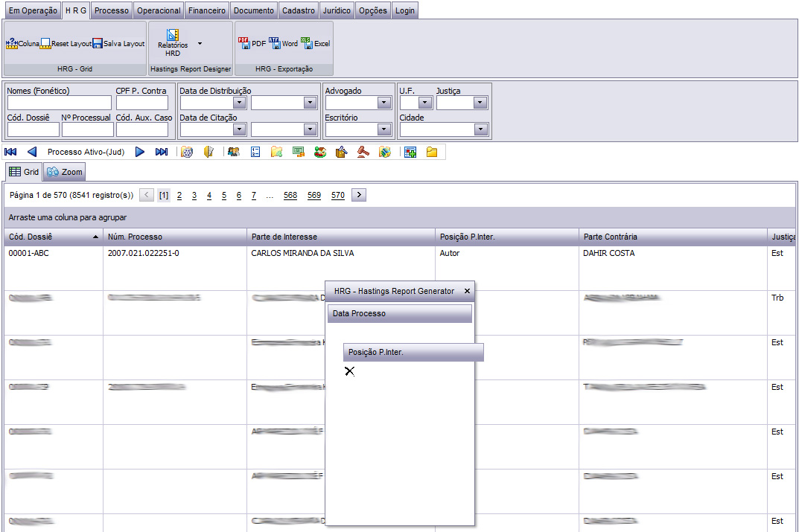This screenshot has height=532, width=799.
Task: Export the grid to PDF
Action: [252, 43]
